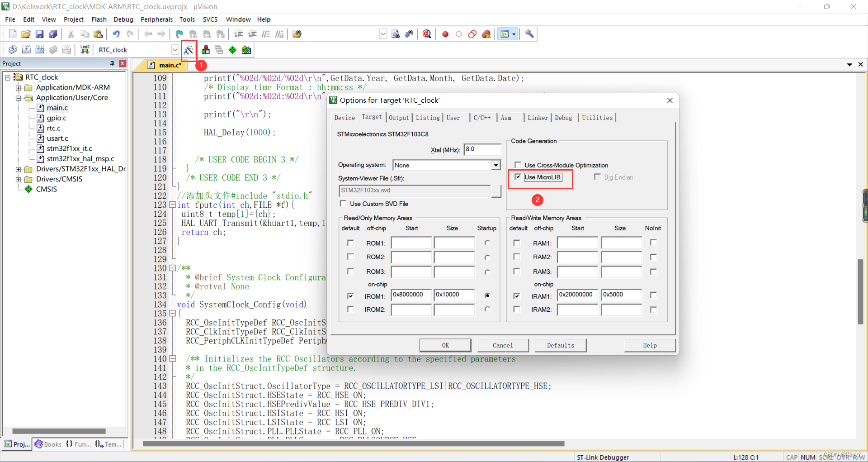Select IROM1 startup radio button
868x462 pixels.
point(487,295)
